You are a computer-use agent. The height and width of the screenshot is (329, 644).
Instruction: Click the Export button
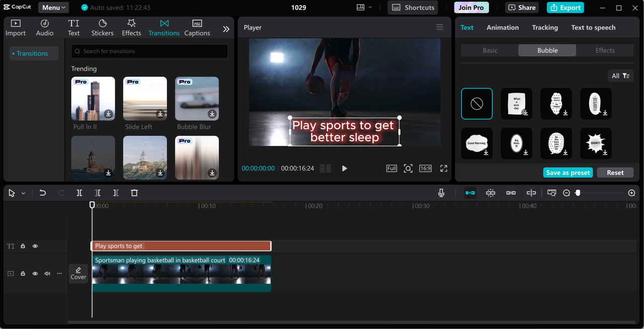[x=565, y=8]
